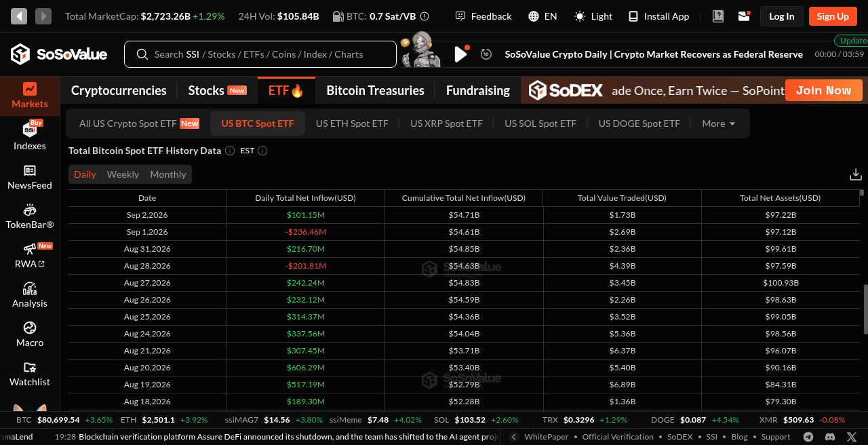Viewport: 868px width, 445px height.
Task: Go back with the left arrow button
Action: pos(19,16)
